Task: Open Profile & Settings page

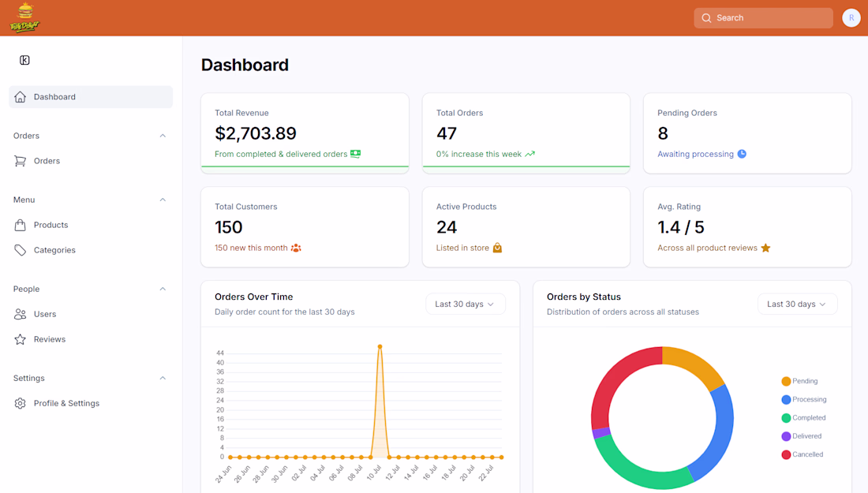Action: tap(91, 403)
